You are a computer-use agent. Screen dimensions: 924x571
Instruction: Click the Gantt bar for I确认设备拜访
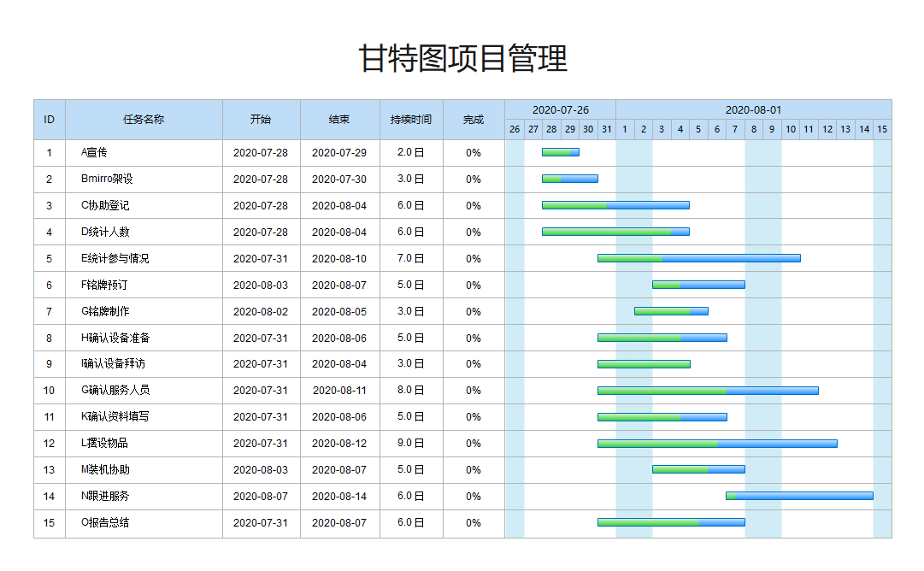pos(644,364)
